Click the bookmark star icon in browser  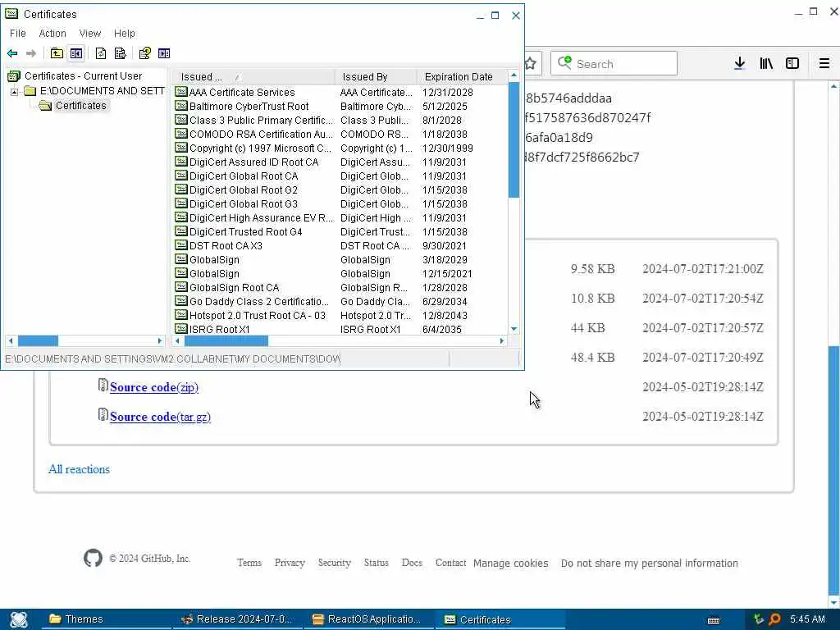[531, 64]
